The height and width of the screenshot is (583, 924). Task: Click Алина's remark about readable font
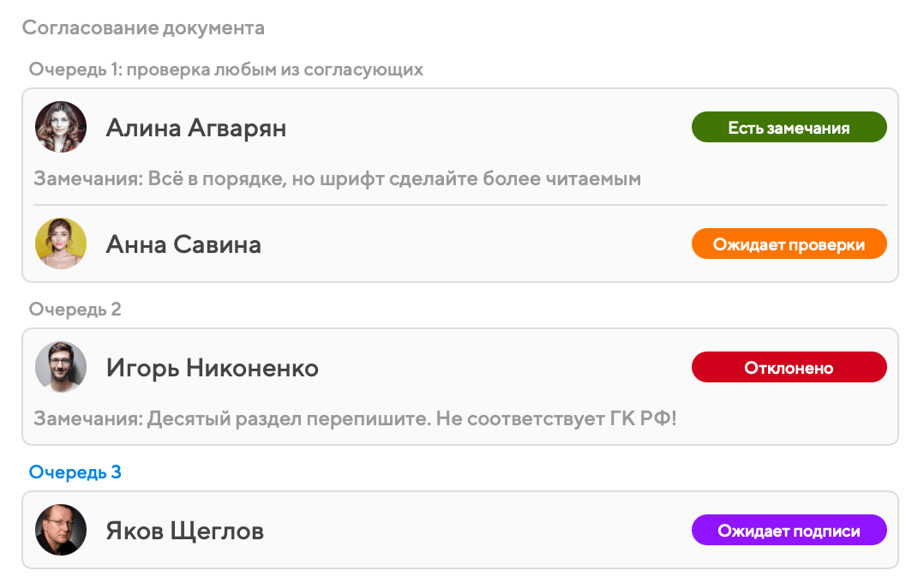click(394, 179)
